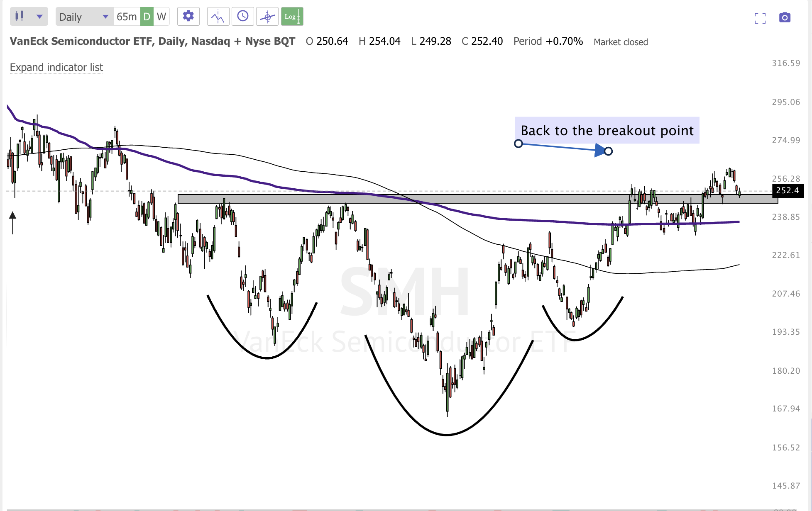The image size is (812, 511).
Task: Click the price events line chart icon
Action: tap(218, 17)
